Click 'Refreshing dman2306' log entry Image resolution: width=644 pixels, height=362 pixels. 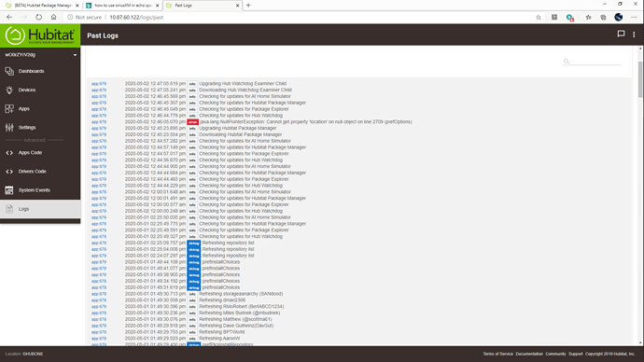(222, 300)
